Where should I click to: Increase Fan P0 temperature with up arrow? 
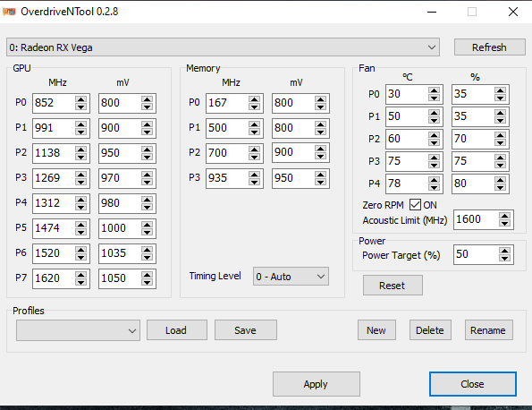click(434, 90)
